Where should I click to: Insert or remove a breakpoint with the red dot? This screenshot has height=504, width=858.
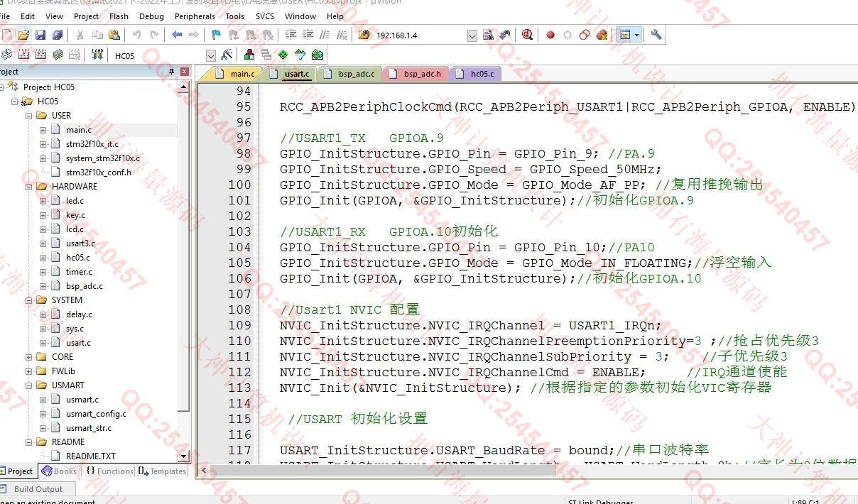[x=550, y=35]
